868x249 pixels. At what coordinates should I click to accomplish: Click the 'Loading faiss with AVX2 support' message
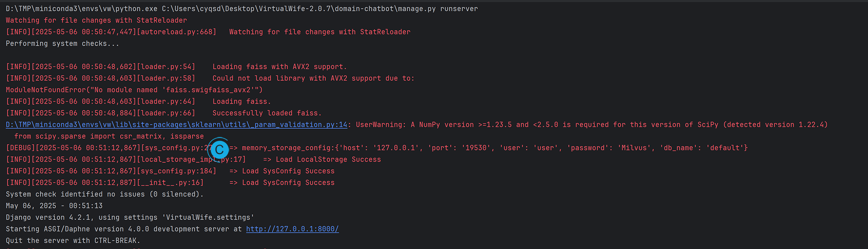[x=279, y=67]
